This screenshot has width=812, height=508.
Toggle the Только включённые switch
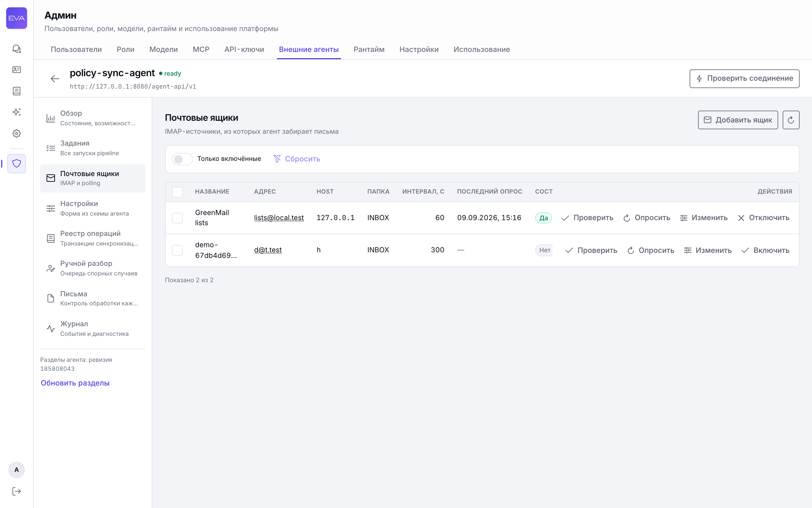tap(182, 159)
